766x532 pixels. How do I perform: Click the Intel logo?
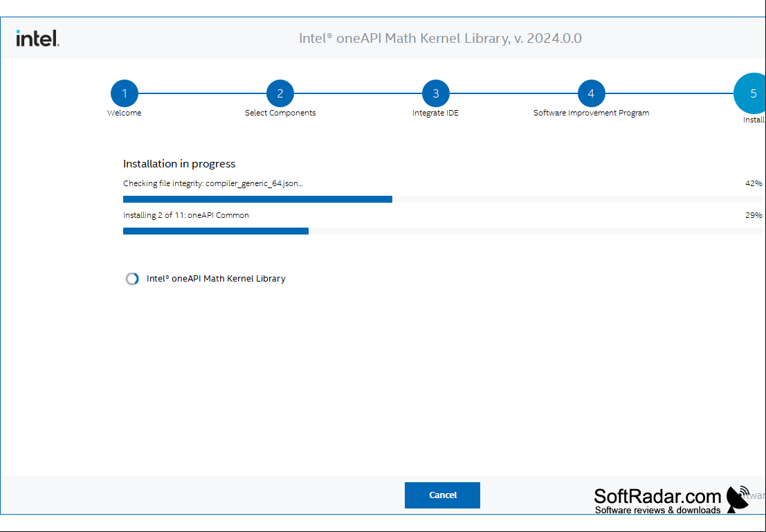37,38
